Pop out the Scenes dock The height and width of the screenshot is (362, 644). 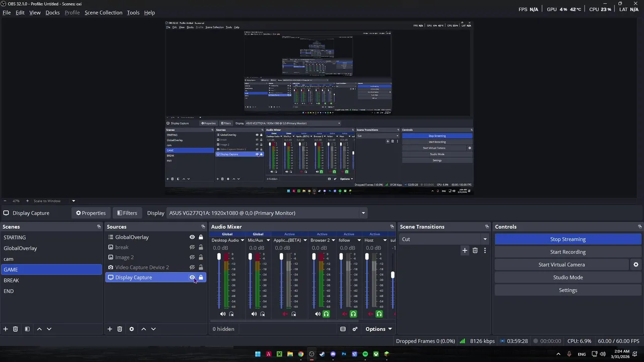pos(99,227)
